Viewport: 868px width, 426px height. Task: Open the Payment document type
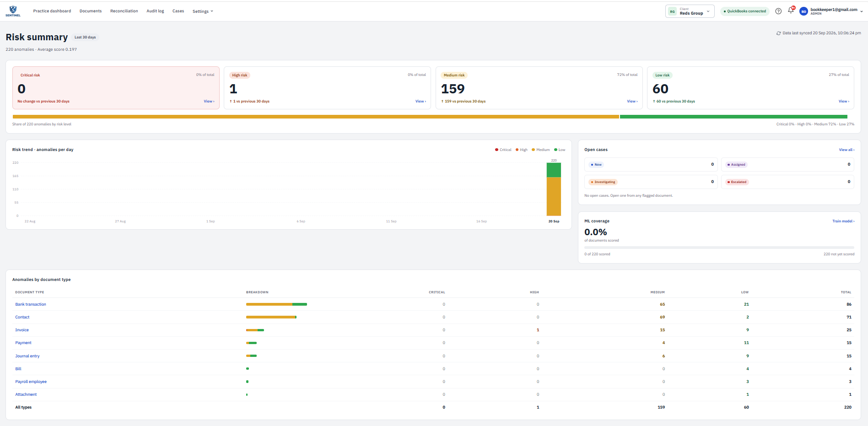click(x=23, y=343)
